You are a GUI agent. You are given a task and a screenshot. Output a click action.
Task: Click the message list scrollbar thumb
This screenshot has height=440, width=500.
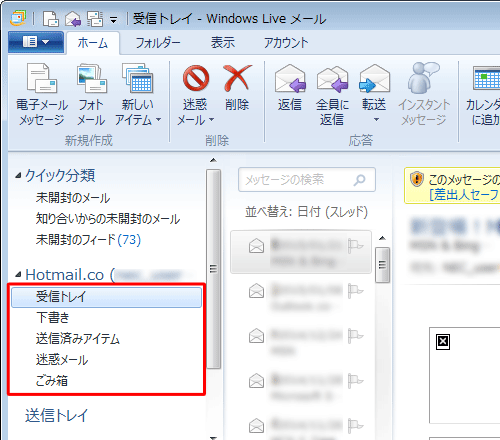tap(382, 265)
